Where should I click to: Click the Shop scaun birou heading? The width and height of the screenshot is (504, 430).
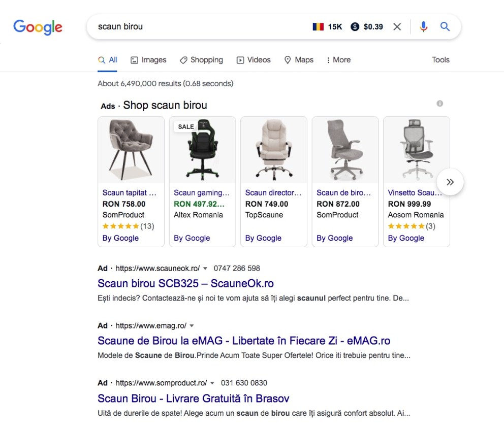165,105
